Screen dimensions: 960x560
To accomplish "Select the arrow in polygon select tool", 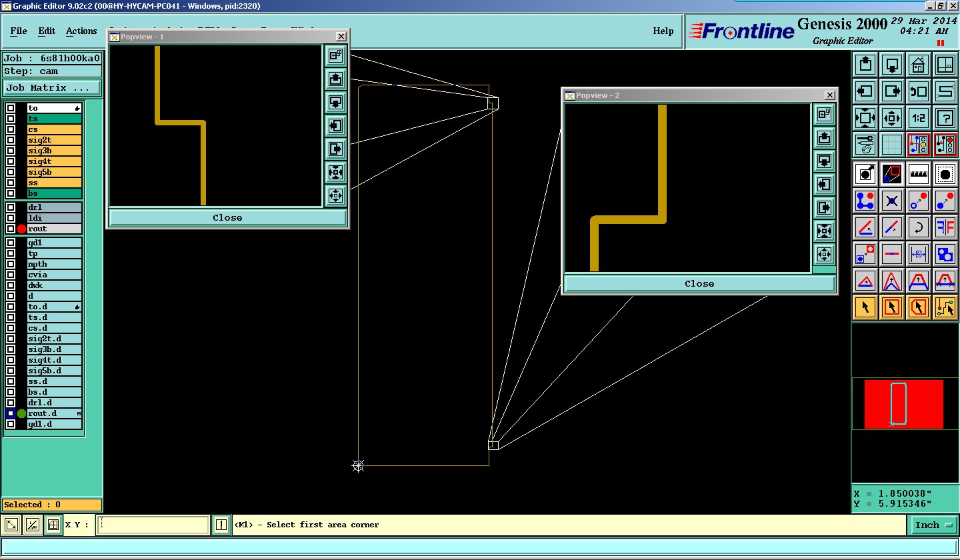I will (x=919, y=307).
